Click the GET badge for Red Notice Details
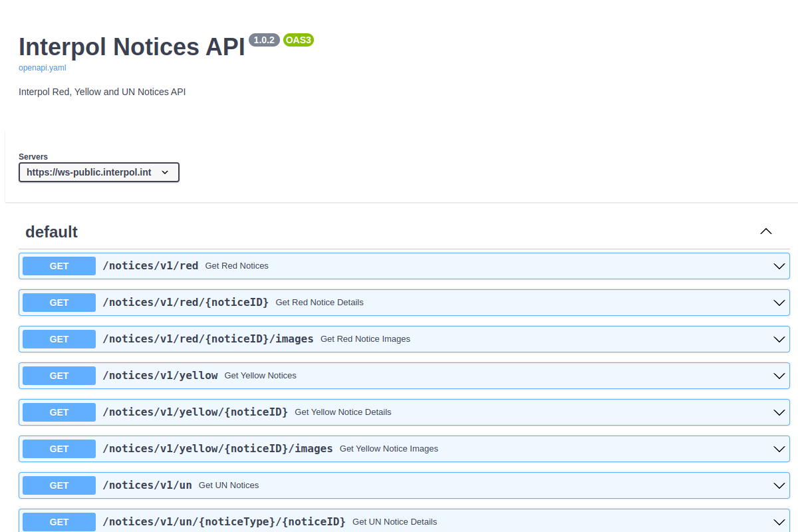Viewport: 798px width, 532px height. click(x=59, y=303)
